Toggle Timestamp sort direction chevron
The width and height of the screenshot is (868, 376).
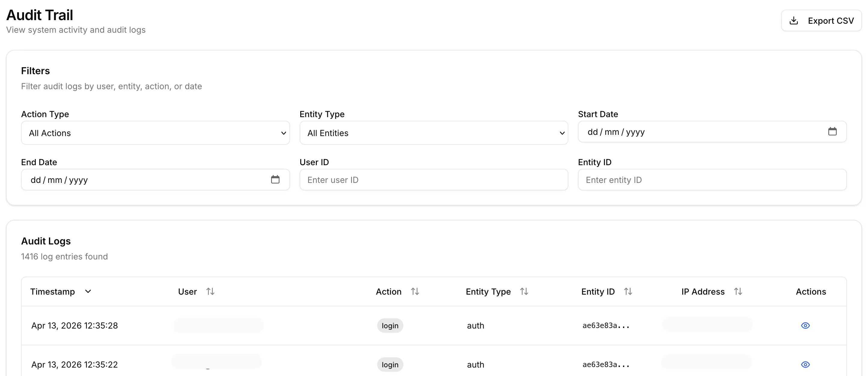click(x=88, y=292)
